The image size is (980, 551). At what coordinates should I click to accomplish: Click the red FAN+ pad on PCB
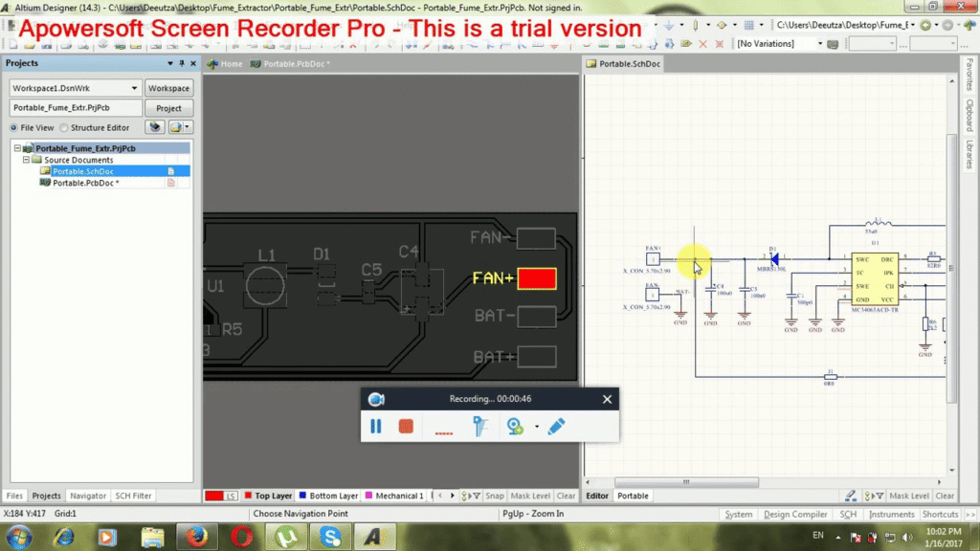click(537, 278)
